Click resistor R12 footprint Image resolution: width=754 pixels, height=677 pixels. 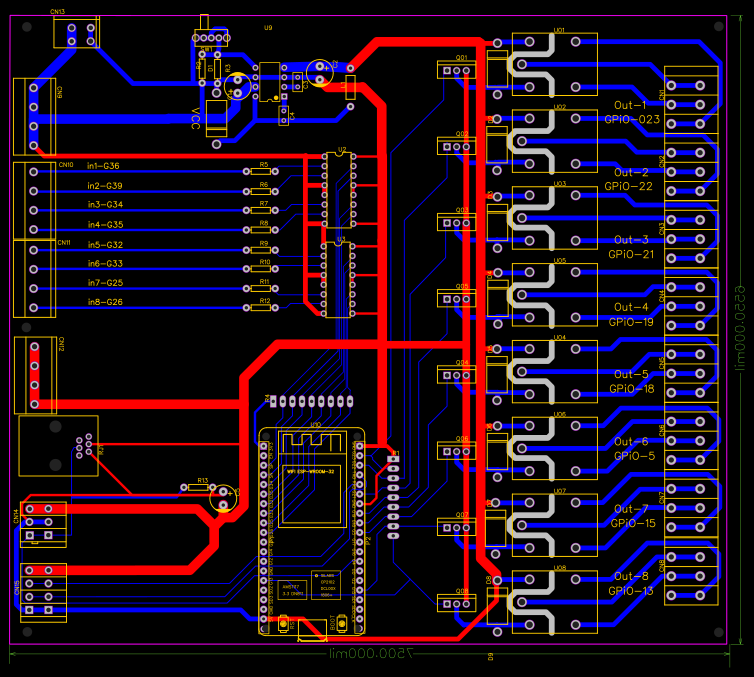(x=261, y=307)
